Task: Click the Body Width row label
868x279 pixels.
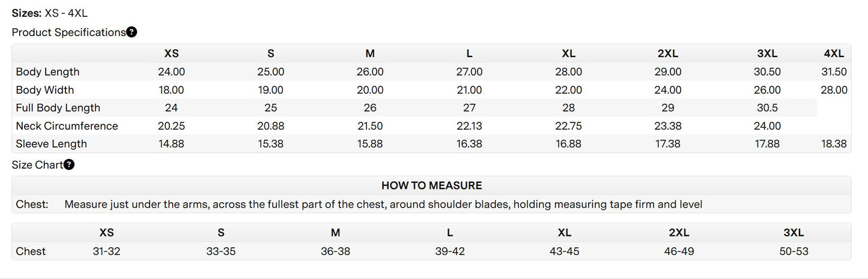Action: [45, 90]
